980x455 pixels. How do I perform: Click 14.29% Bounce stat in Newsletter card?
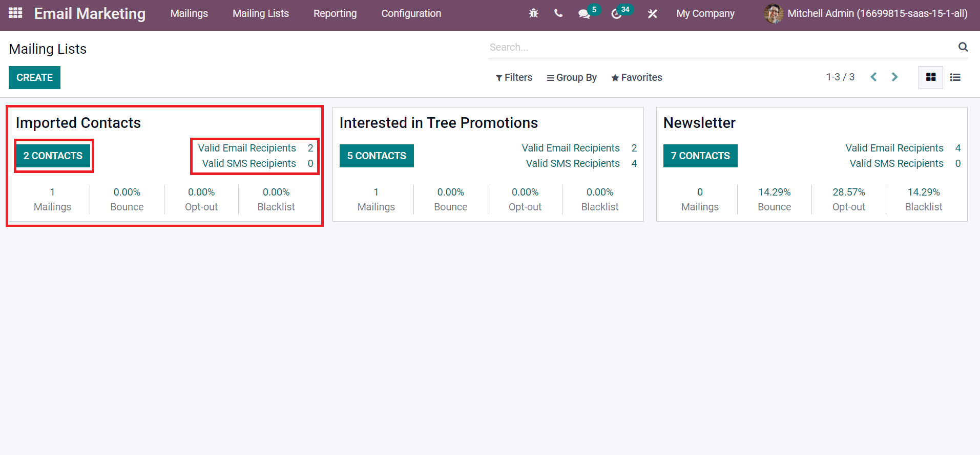[775, 200]
